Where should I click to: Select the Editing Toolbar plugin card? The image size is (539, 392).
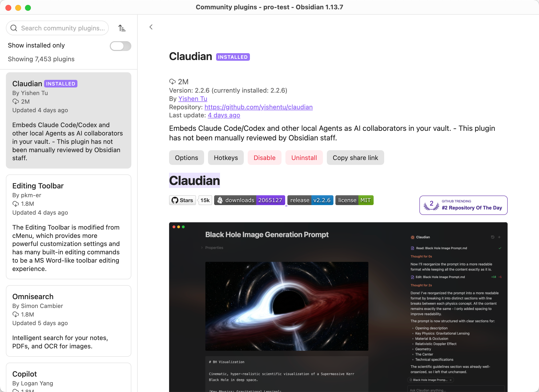click(69, 227)
